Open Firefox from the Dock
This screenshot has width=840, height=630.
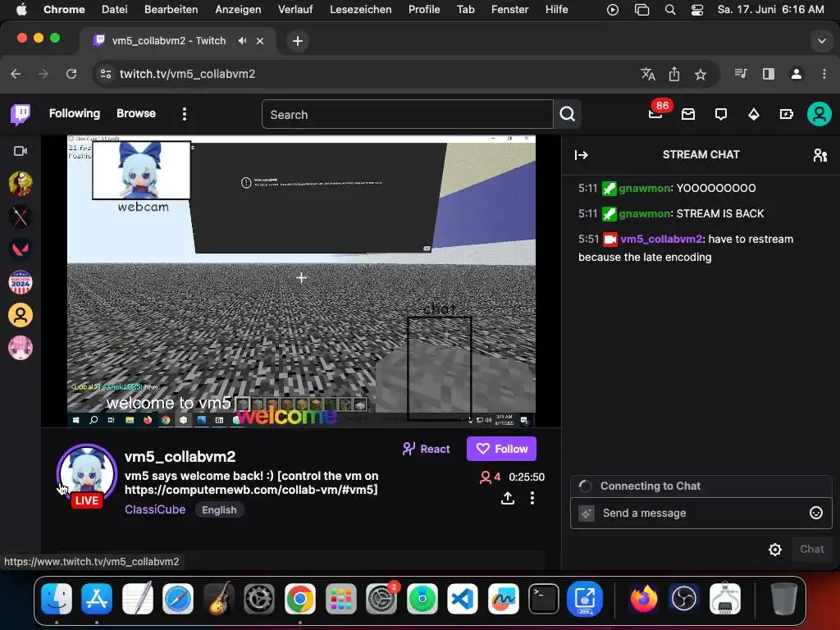643,598
